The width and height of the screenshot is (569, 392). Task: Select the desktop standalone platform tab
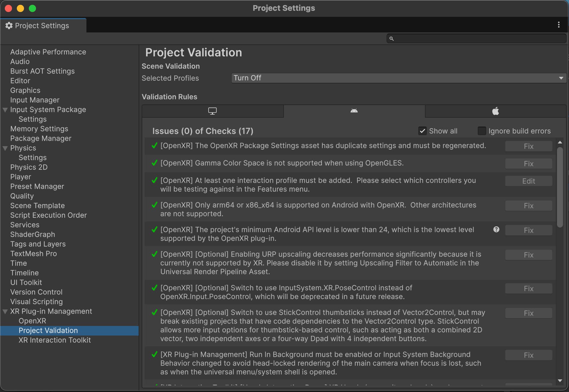pos(212,111)
